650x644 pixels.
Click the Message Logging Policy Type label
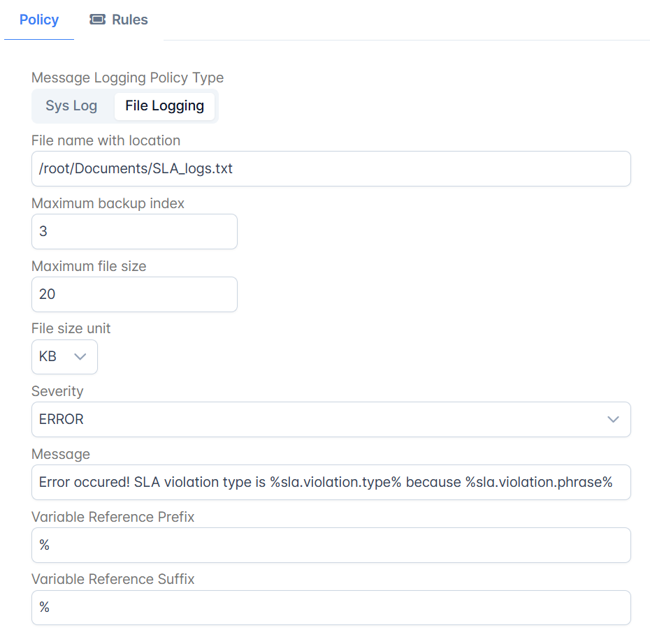pyautogui.click(x=128, y=78)
